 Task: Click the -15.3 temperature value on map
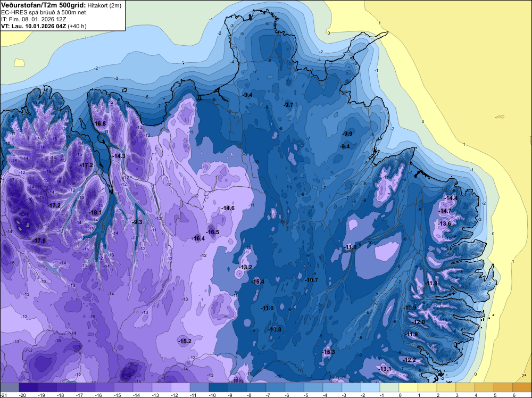point(328,352)
